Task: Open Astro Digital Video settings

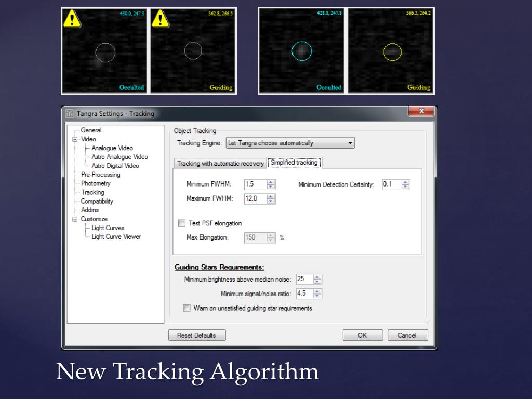Action: coord(115,166)
